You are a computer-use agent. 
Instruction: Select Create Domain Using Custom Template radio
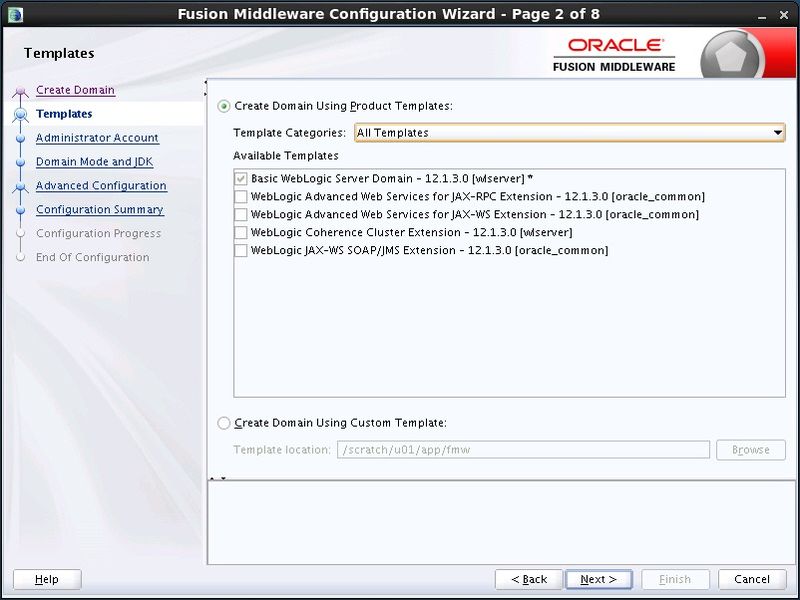pos(223,423)
